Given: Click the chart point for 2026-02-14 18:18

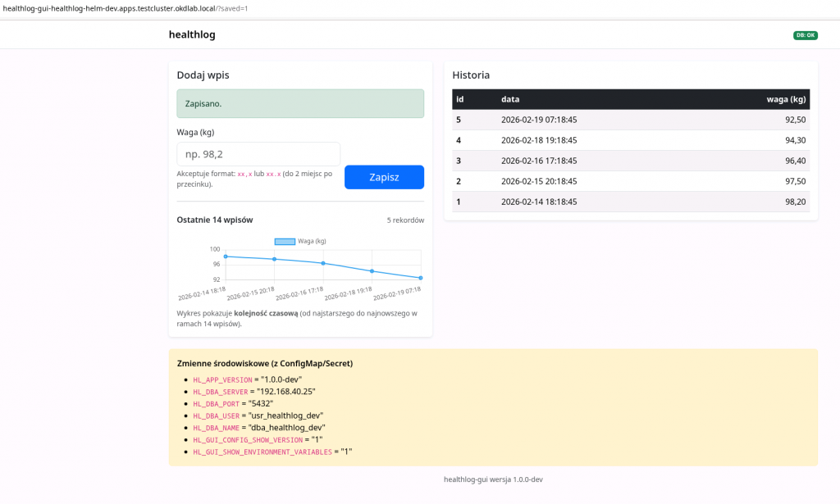Looking at the screenshot, I should 226,257.
